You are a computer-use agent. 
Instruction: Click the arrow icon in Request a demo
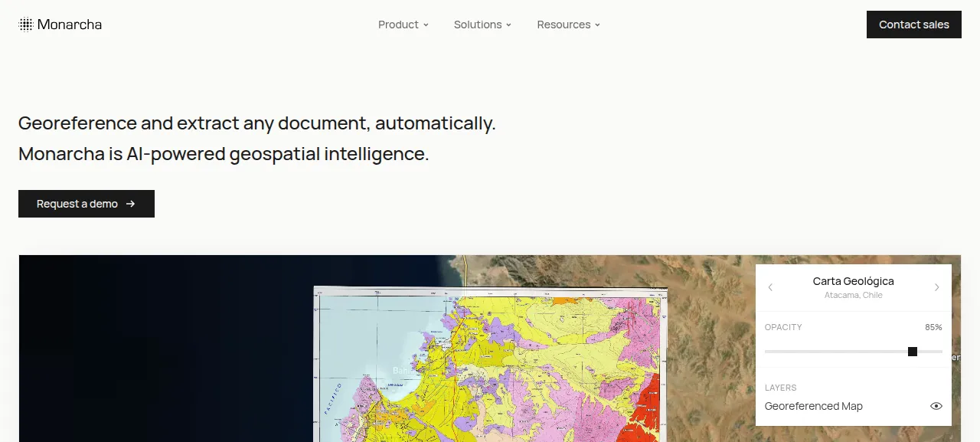click(131, 204)
